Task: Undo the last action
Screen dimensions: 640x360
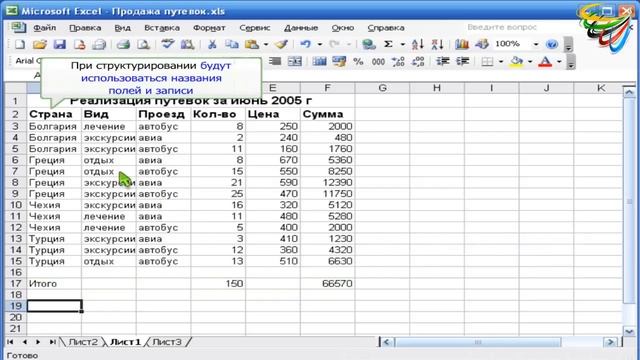Action: pyautogui.click(x=305, y=44)
